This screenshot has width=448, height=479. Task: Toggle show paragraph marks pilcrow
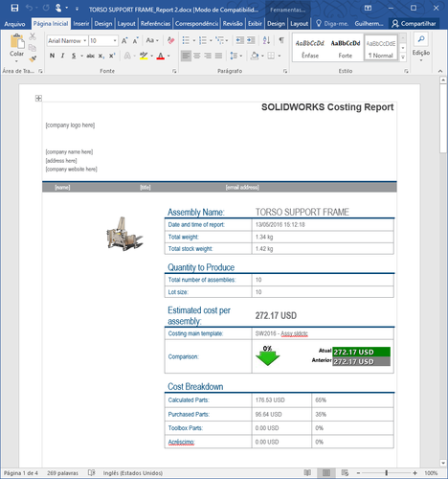click(x=281, y=40)
